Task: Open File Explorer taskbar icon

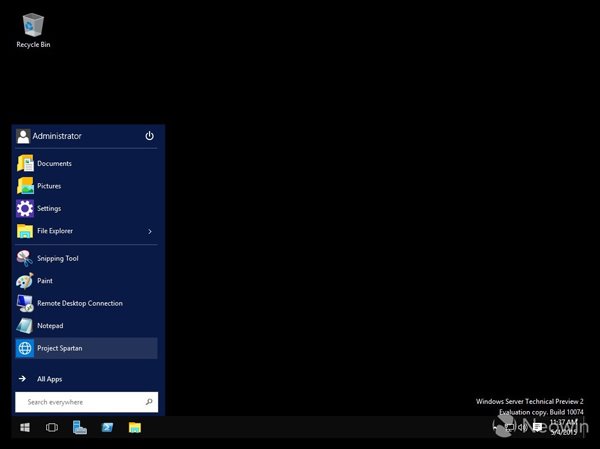Action: pyautogui.click(x=135, y=428)
